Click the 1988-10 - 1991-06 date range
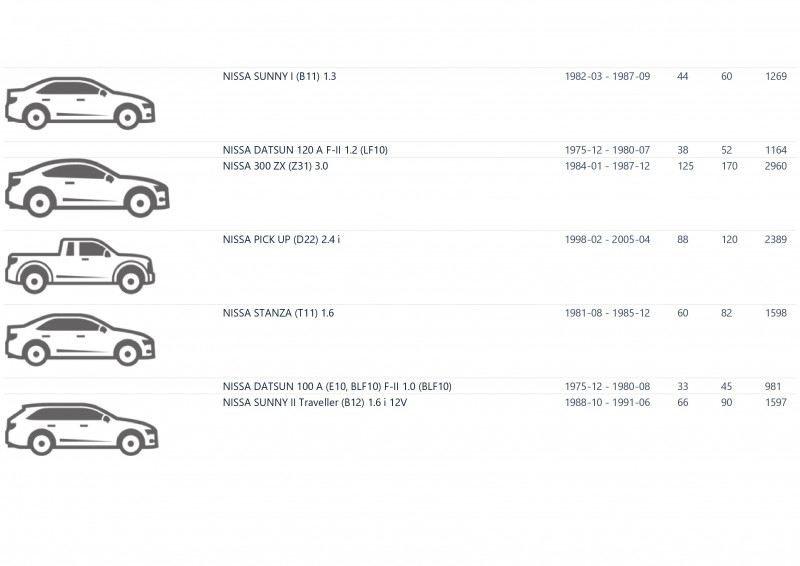 607,402
